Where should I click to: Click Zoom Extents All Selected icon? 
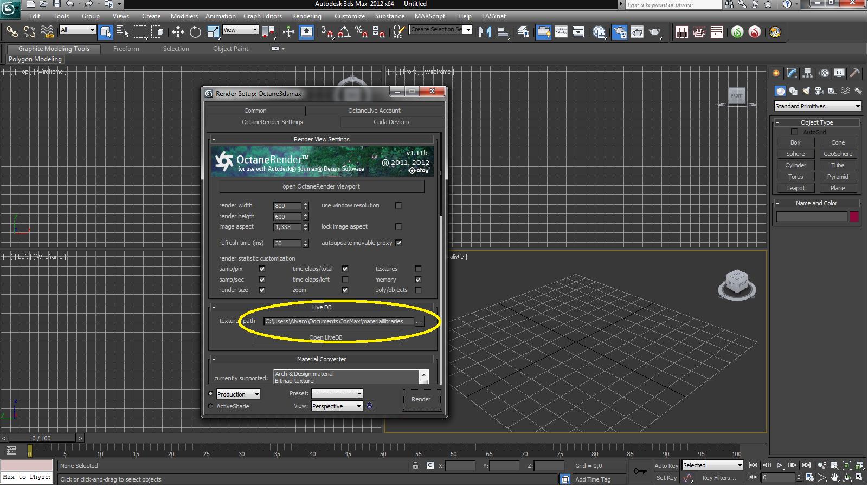coord(859,465)
